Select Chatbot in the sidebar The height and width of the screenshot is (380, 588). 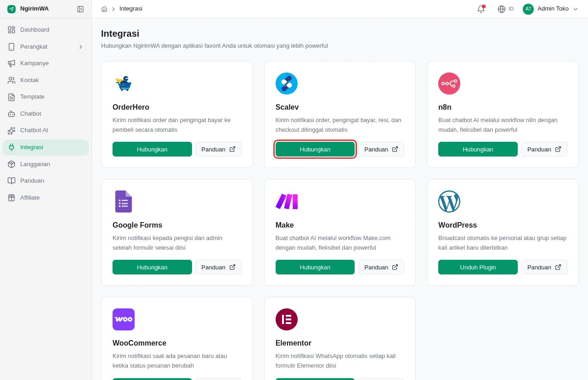tap(46, 114)
